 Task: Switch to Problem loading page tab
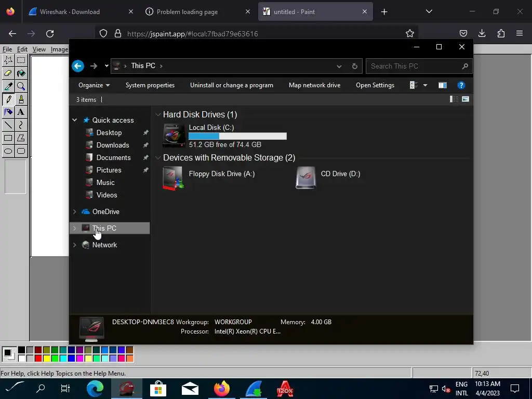coord(197,11)
